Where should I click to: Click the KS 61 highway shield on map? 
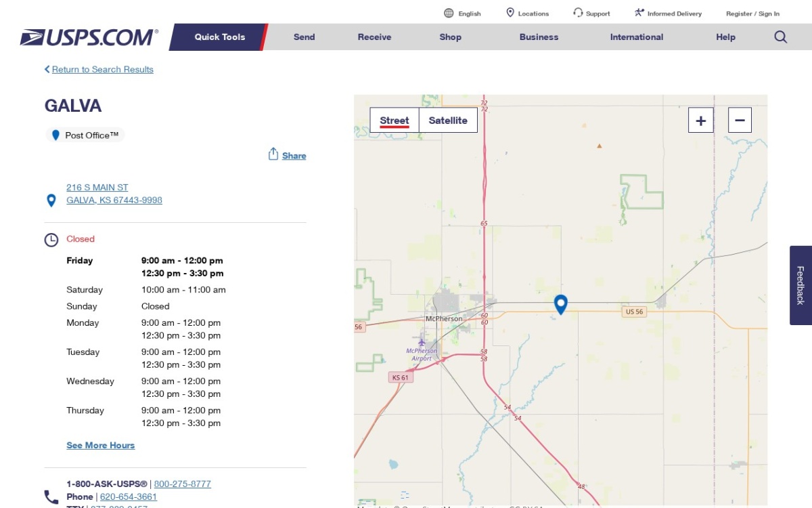click(x=401, y=377)
